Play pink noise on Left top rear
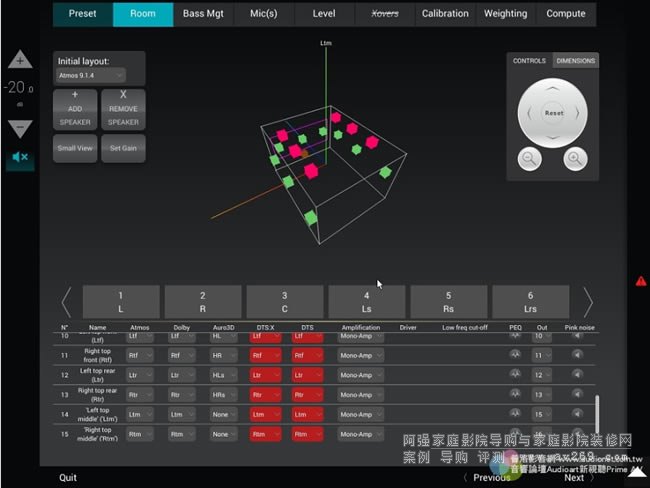The image size is (650, 488). tap(577, 374)
